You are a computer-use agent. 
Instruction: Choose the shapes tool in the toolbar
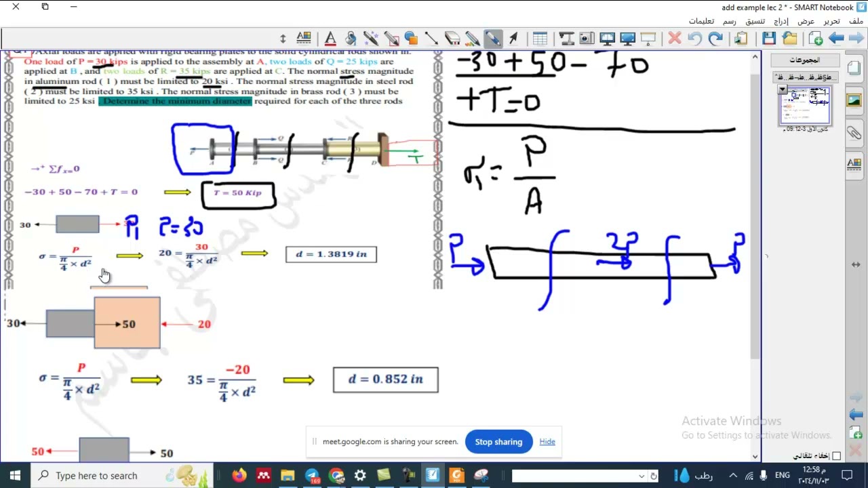[411, 39]
